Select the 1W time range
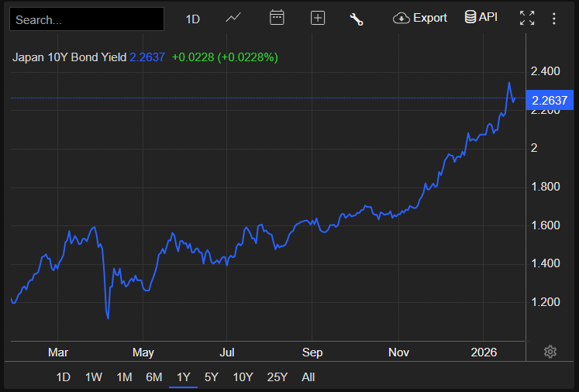This screenshot has height=392, width=579. pos(94,377)
